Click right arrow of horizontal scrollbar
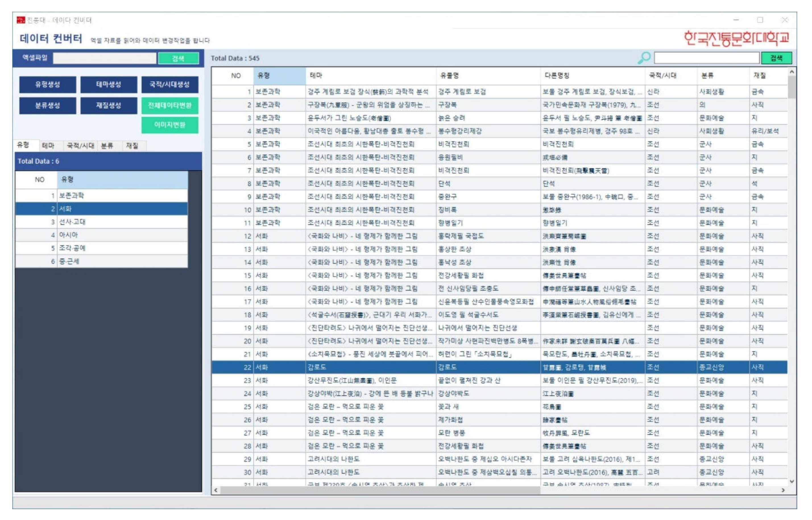812x520 pixels. 783,490
